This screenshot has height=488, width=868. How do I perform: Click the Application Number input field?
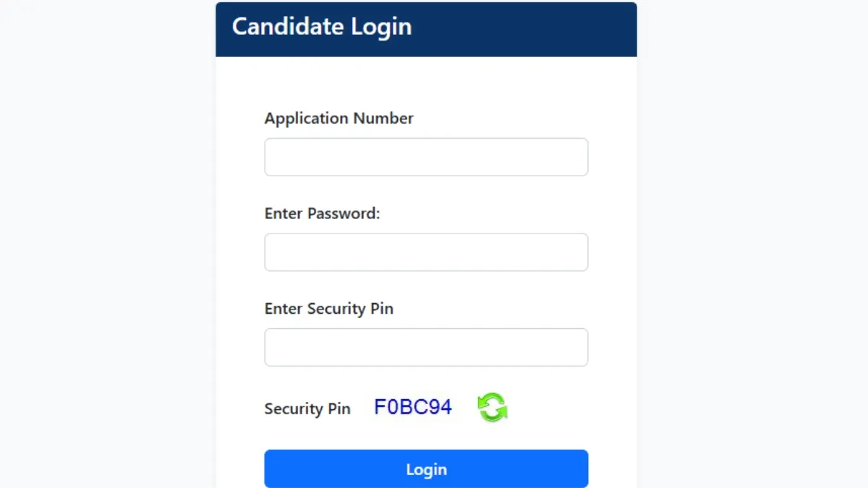click(x=426, y=157)
